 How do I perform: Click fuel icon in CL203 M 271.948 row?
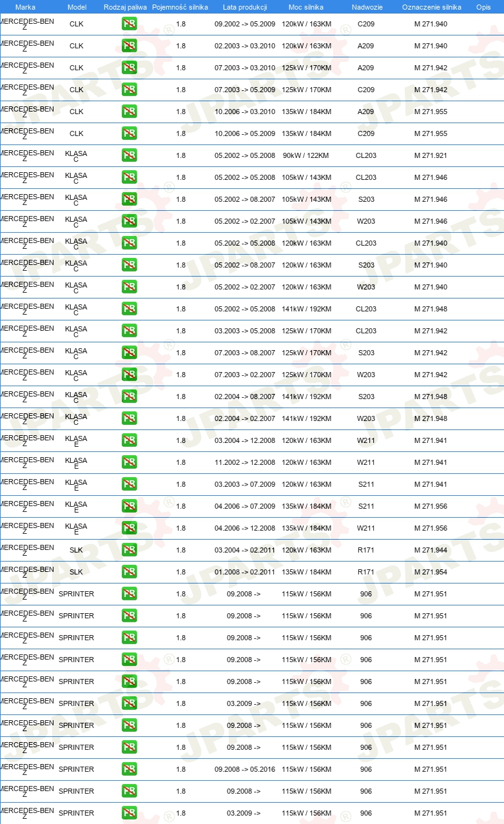129,309
